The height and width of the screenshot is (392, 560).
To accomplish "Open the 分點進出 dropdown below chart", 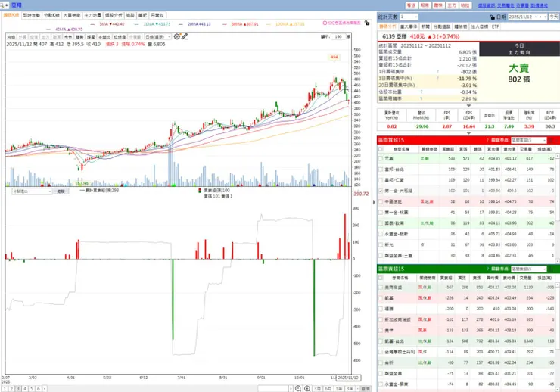I will (x=32, y=191).
